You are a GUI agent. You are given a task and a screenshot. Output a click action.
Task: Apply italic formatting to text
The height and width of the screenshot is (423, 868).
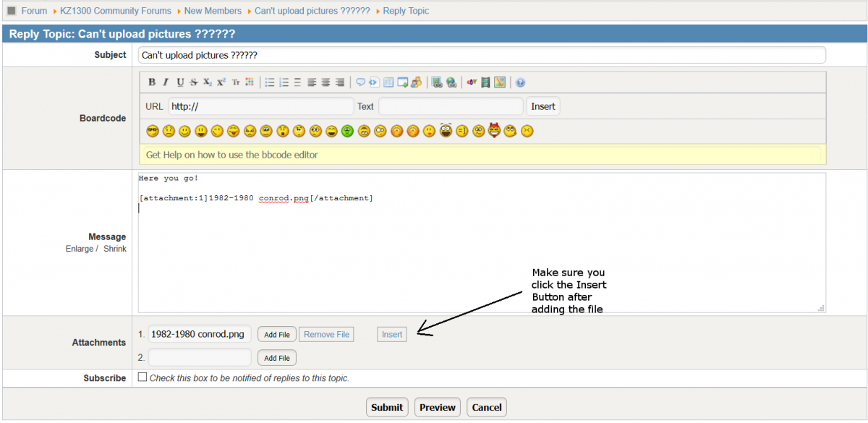(x=166, y=82)
